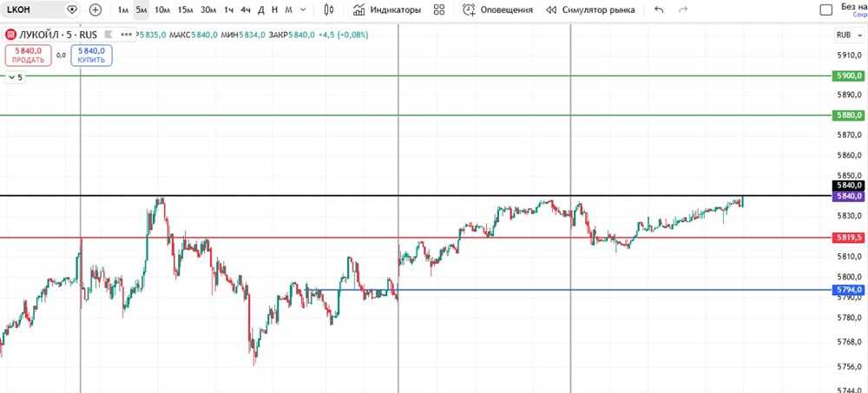The image size is (868, 393).
Task: Click the +4,5 (+0,08%) change value
Action: tap(343, 35)
